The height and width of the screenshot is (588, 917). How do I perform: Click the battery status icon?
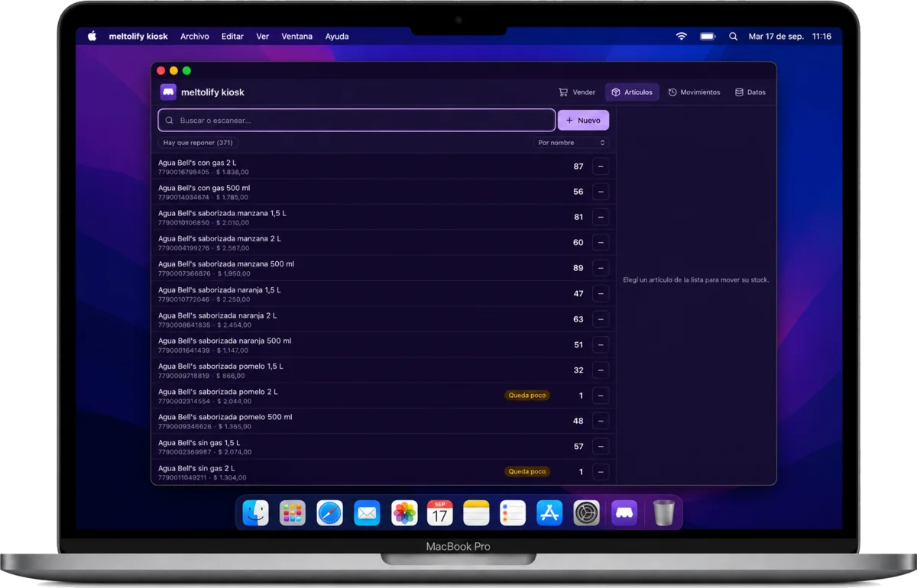coord(708,36)
